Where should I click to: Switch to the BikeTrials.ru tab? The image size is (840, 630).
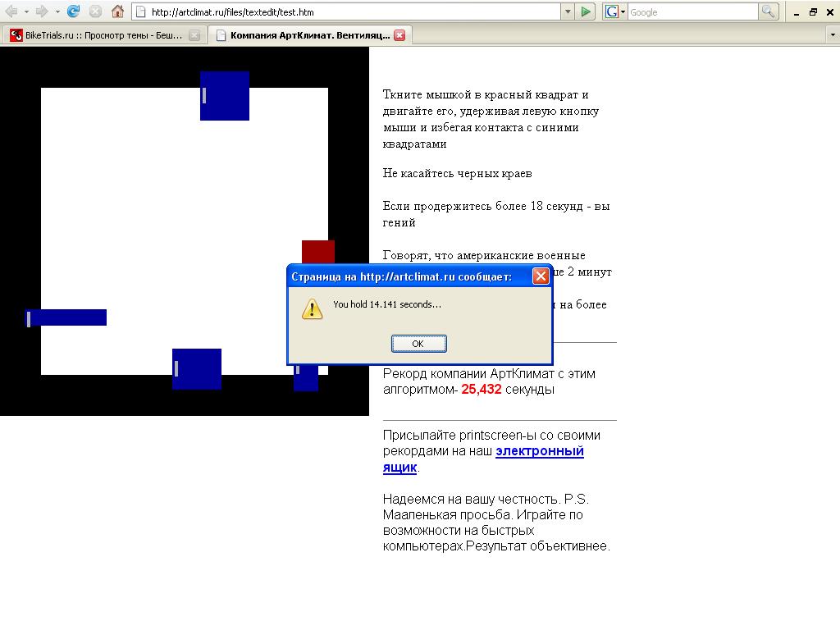point(97,35)
